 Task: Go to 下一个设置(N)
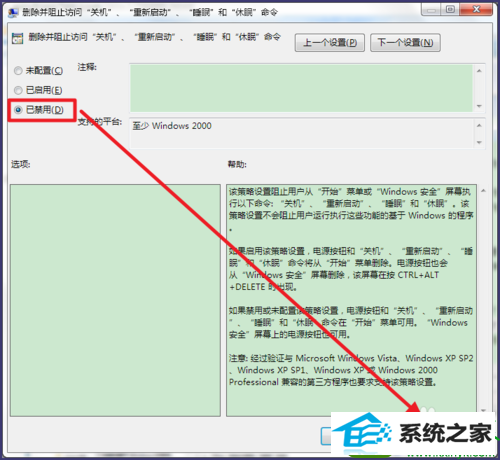[405, 43]
